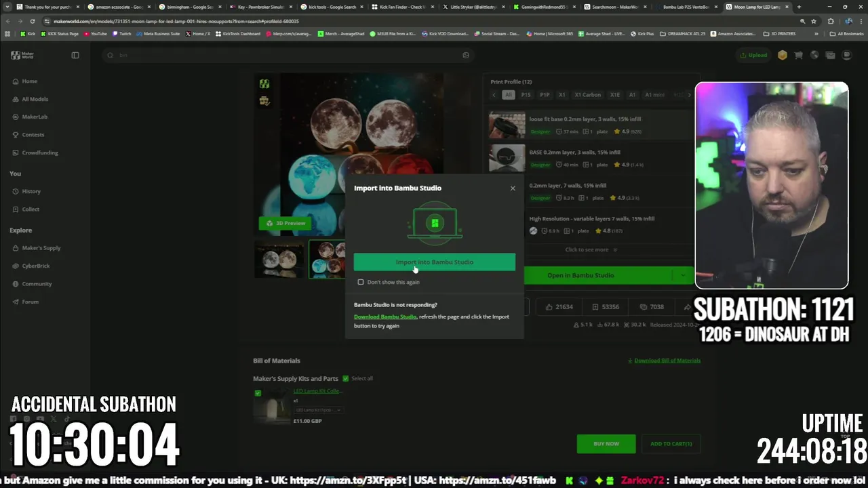Click the right arrow of printer filter tabs
Screen dimensions: 868x488
click(x=689, y=95)
